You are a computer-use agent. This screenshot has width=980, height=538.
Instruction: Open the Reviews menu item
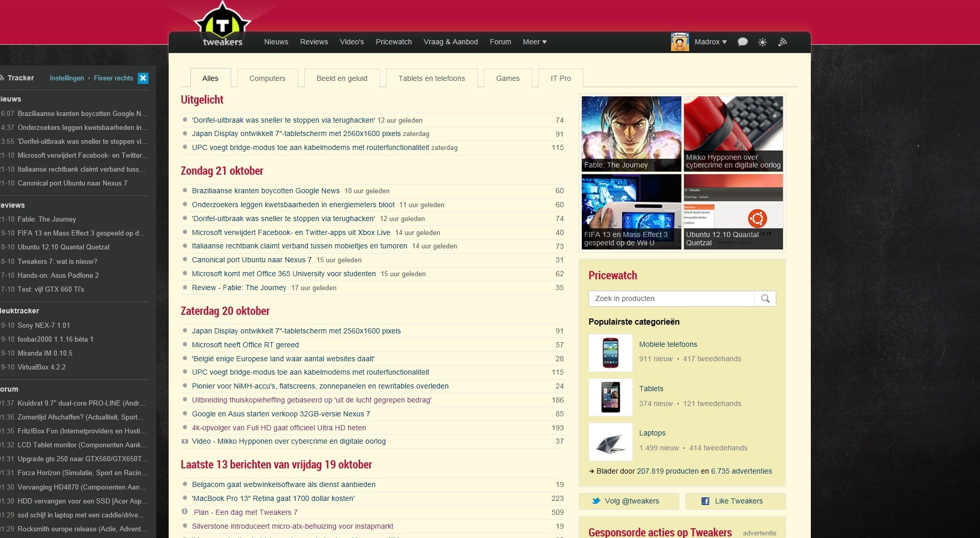tap(314, 42)
